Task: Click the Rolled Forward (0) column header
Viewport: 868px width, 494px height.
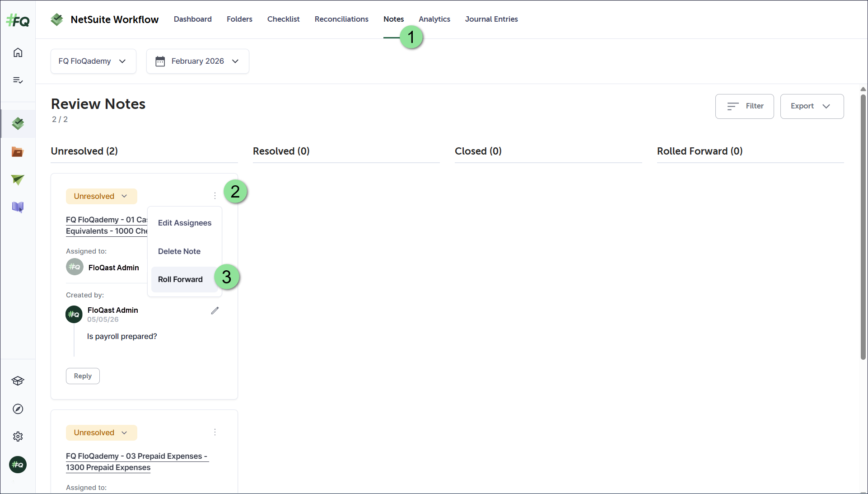Action: 700,151
